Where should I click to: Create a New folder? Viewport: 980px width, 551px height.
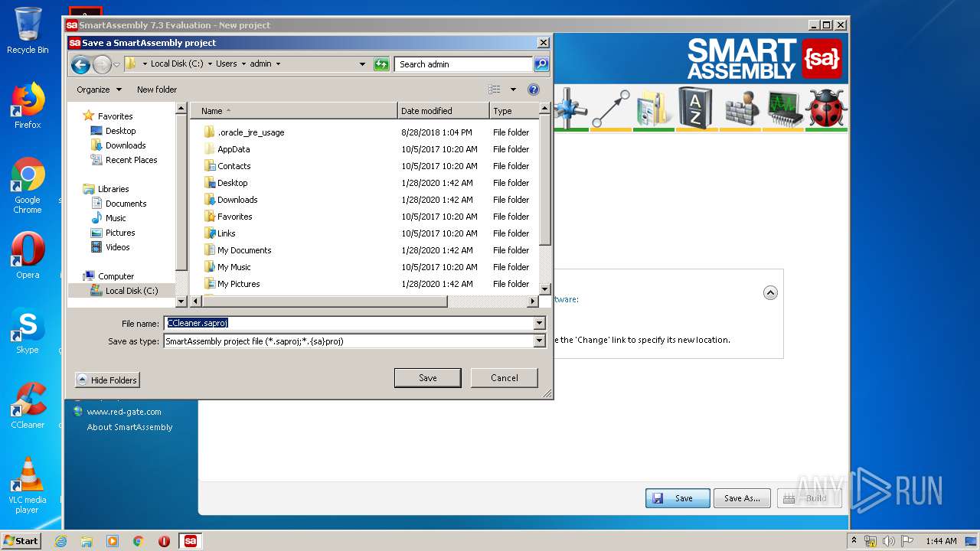[x=157, y=90]
